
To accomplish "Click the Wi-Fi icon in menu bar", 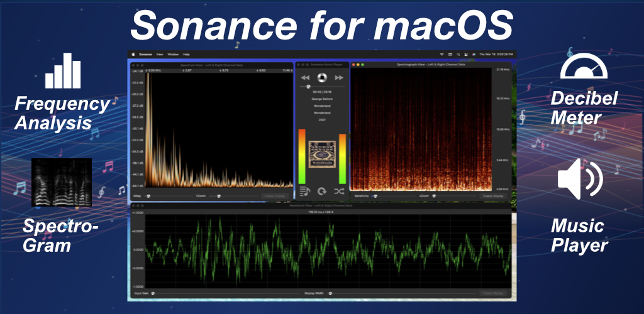I will click(442, 54).
